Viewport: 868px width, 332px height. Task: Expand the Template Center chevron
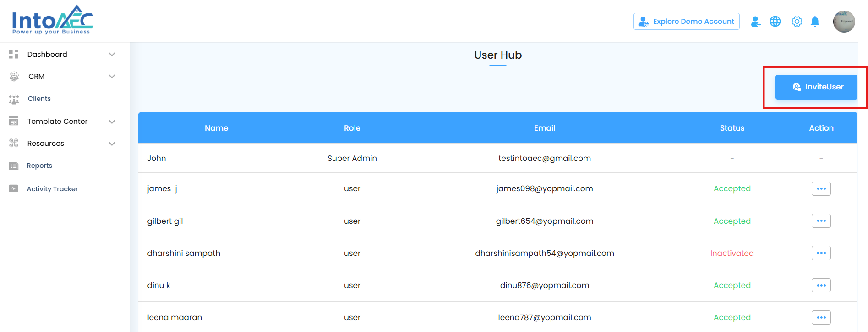point(112,122)
